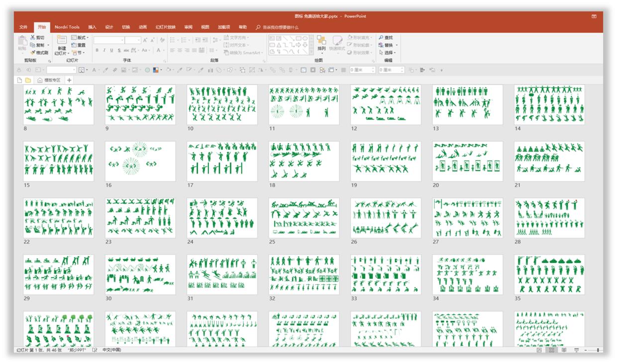Toggle justify text alignment
This screenshot has height=364, width=617.
194,50
